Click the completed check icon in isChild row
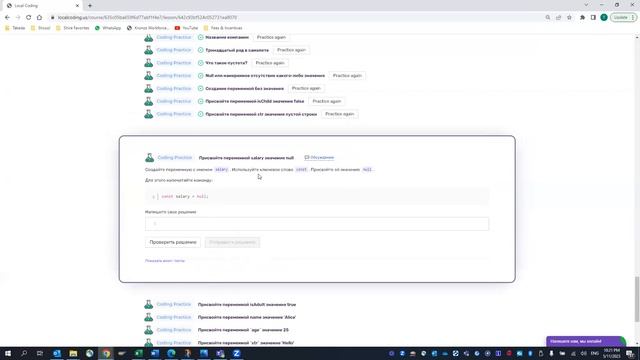Viewport: 640px width, 360px height. [x=200, y=101]
